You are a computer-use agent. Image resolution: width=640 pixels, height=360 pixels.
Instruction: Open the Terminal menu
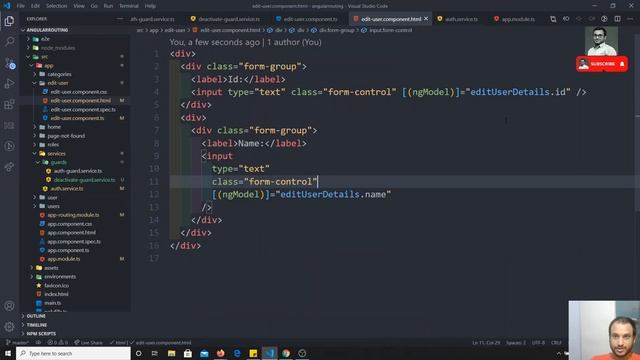coord(129,6)
